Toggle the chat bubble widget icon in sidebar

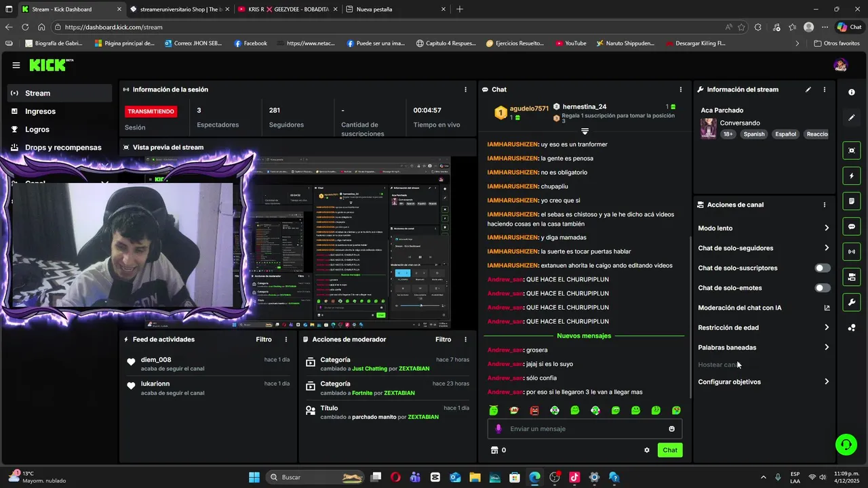852,226
